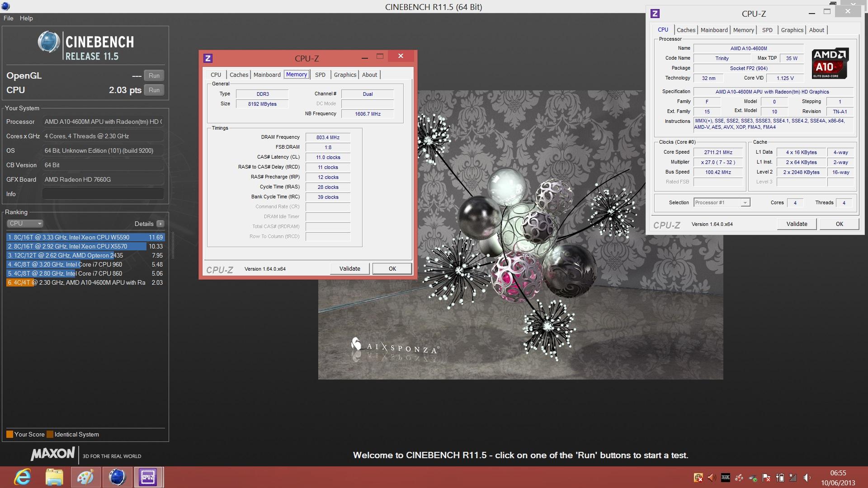Image resolution: width=868 pixels, height=488 pixels.
Task: Open the orange speaker audio tray icon
Action: [712, 478]
